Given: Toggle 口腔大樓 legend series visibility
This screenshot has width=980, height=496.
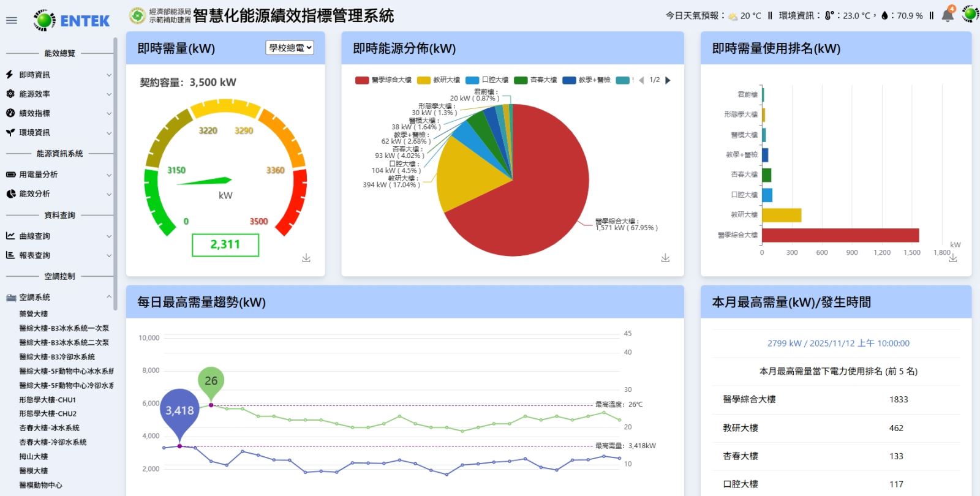Looking at the screenshot, I should pyautogui.click(x=488, y=80).
